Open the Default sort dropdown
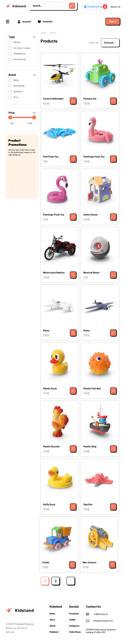This screenshot has width=126, height=644. click(x=110, y=43)
